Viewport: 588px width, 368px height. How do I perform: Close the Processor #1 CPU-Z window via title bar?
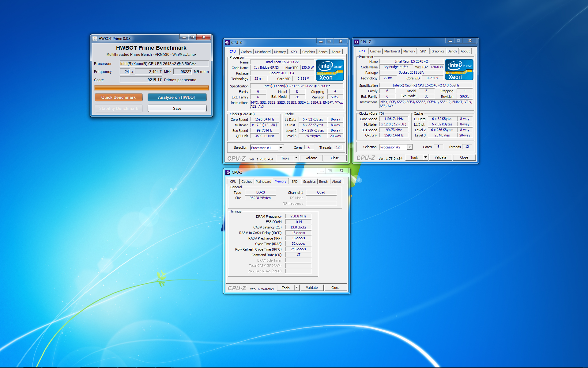tap(341, 41)
